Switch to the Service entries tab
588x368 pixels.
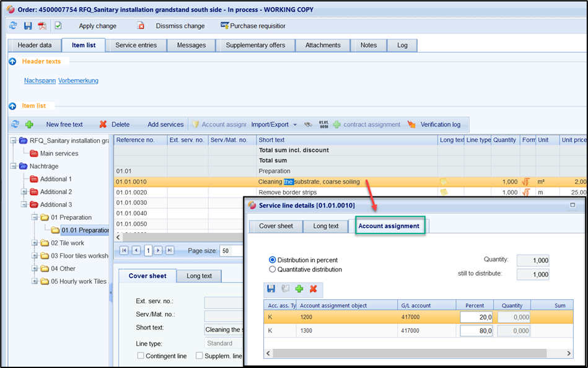click(136, 45)
